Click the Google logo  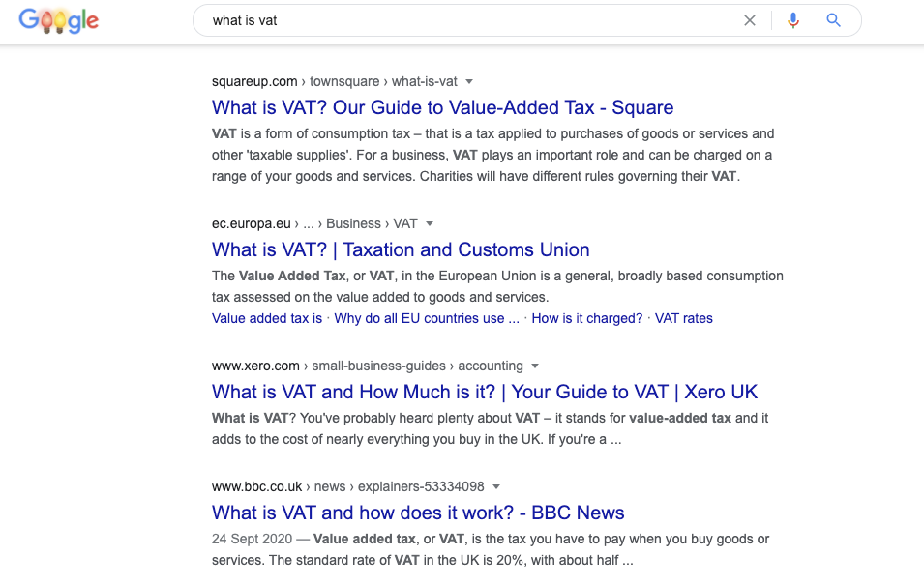point(58,21)
